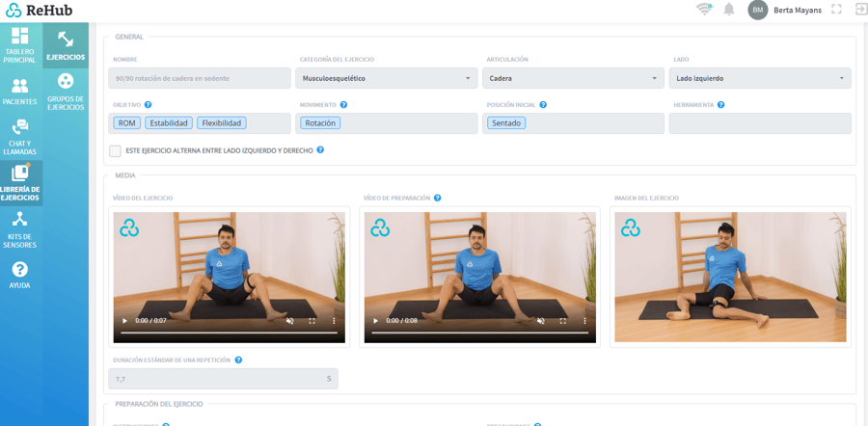868x426 pixels.
Task: Open Chat y Llamadas
Action: coord(21,138)
